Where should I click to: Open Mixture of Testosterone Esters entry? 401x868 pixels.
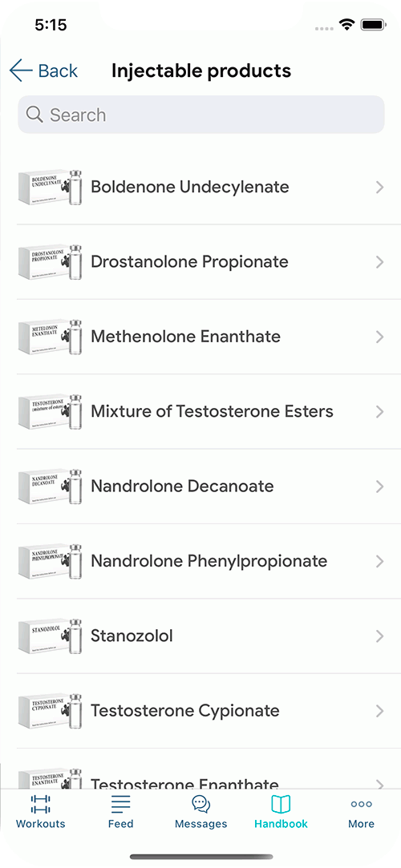point(200,411)
